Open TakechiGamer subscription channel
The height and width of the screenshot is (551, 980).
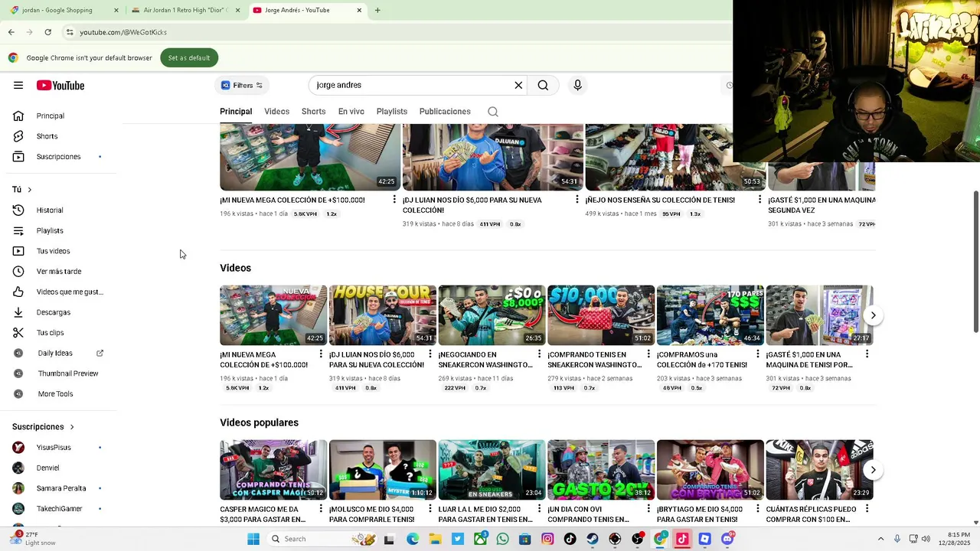pyautogui.click(x=58, y=509)
